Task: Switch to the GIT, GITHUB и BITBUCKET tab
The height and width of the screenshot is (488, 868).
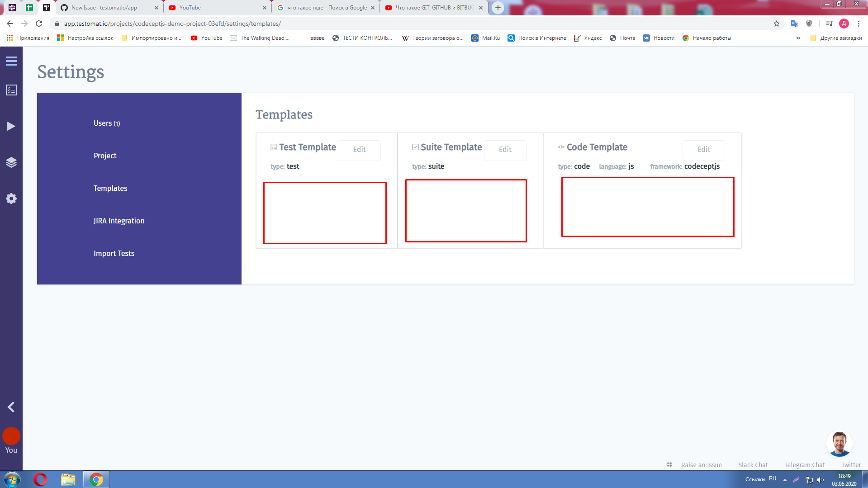Action: click(434, 8)
